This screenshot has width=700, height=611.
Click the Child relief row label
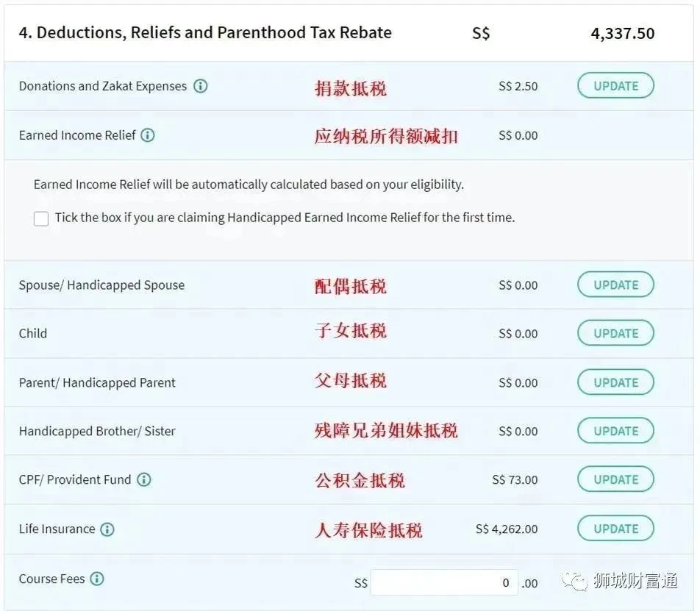(32, 333)
